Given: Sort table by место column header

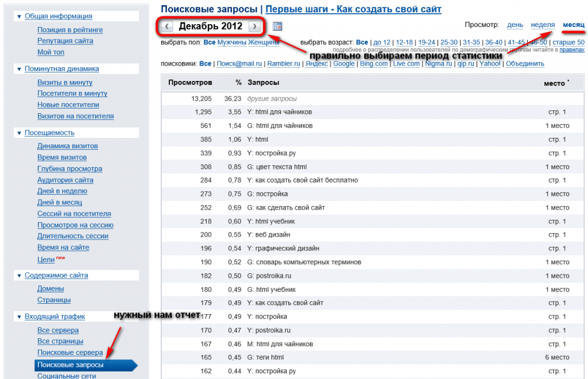Looking at the screenshot, I should tap(555, 83).
